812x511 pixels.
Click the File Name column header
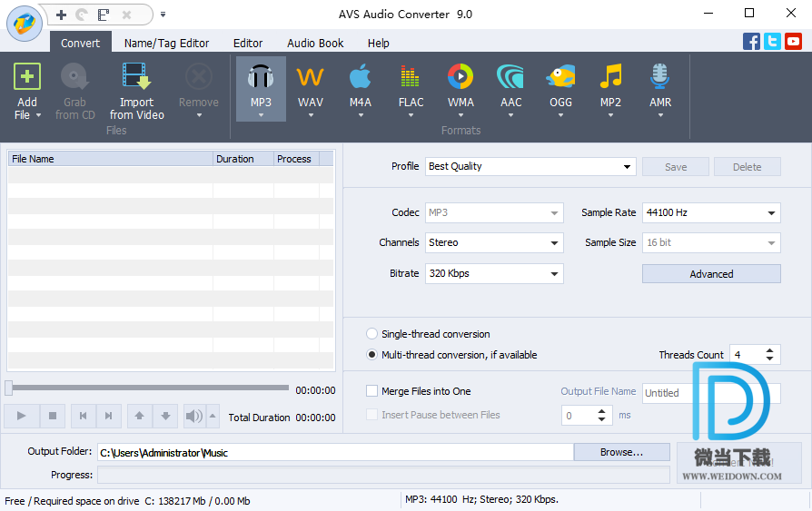pos(110,159)
